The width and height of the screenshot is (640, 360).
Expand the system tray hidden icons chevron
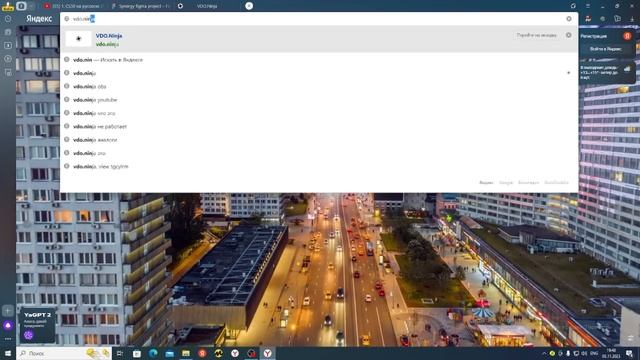(544, 353)
